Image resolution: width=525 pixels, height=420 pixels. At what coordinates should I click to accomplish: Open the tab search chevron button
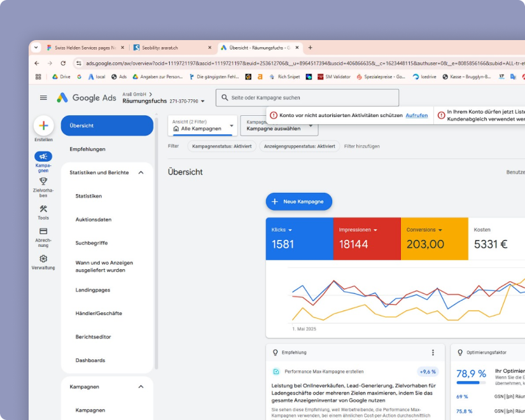pyautogui.click(x=36, y=48)
